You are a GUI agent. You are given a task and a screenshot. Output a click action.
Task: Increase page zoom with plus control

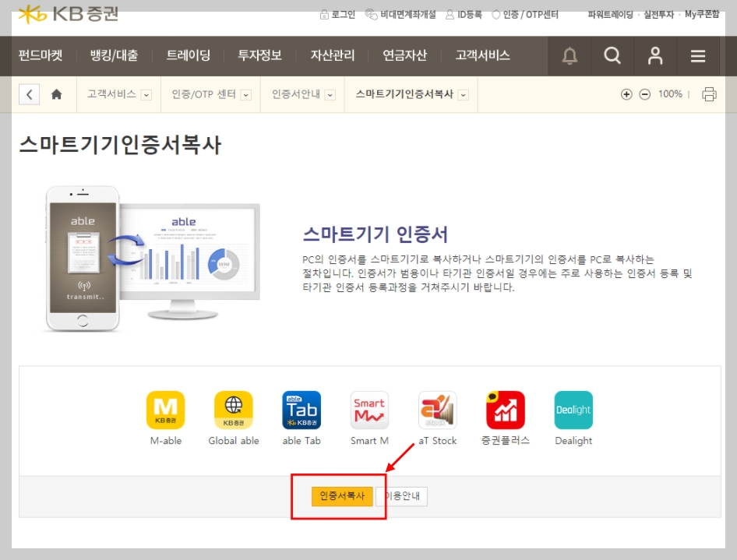[626, 93]
